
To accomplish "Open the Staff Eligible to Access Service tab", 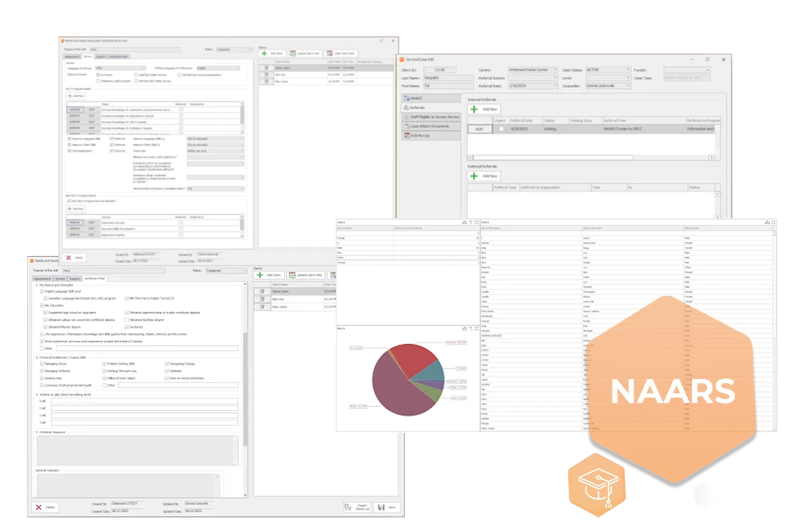I will [x=432, y=116].
